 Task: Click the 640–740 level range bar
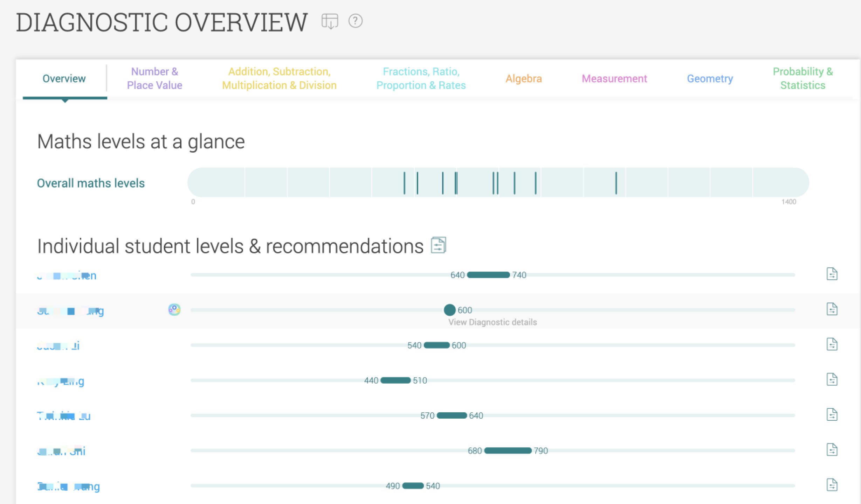[488, 275]
